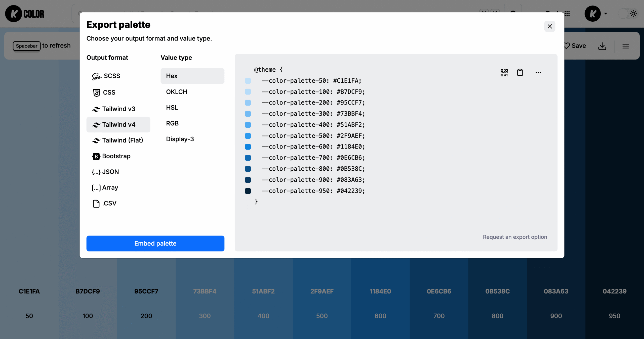Click the Tailwind v3 wave icon
The width and height of the screenshot is (644, 339).
(96, 109)
